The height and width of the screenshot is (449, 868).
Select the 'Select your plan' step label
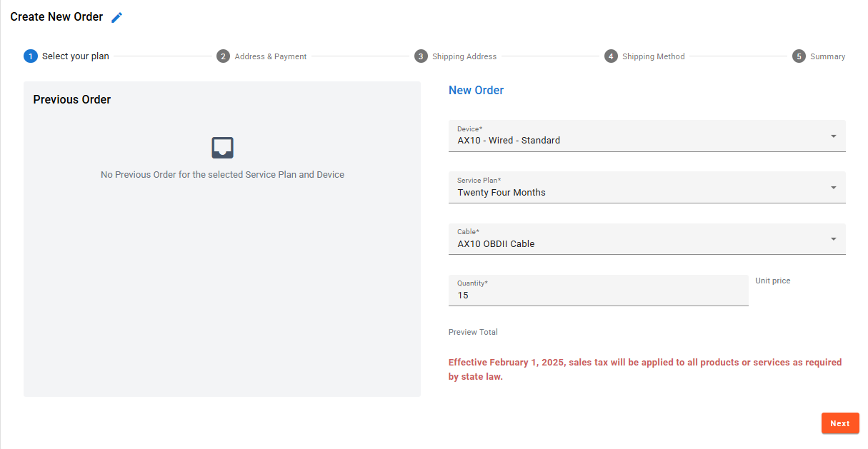[76, 56]
